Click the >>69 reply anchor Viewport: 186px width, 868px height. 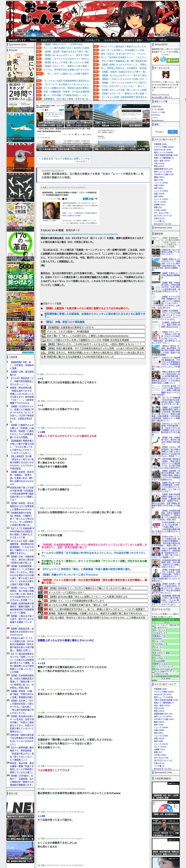pos(41,432)
